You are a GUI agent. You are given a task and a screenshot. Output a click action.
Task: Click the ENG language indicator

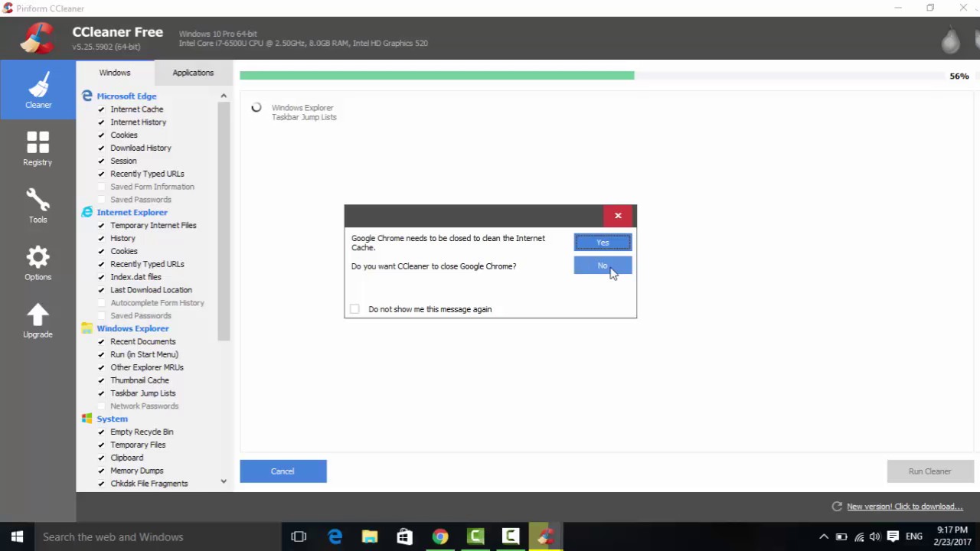913,536
